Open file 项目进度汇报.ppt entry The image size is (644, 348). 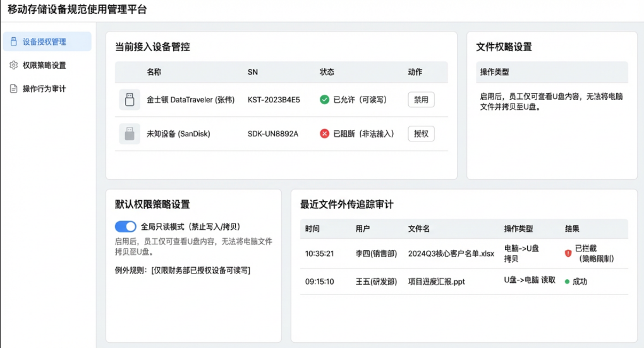click(x=436, y=282)
